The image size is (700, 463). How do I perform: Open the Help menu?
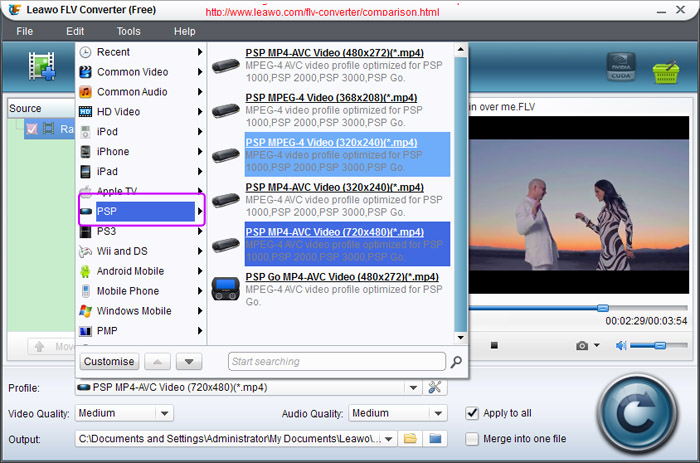(x=184, y=31)
